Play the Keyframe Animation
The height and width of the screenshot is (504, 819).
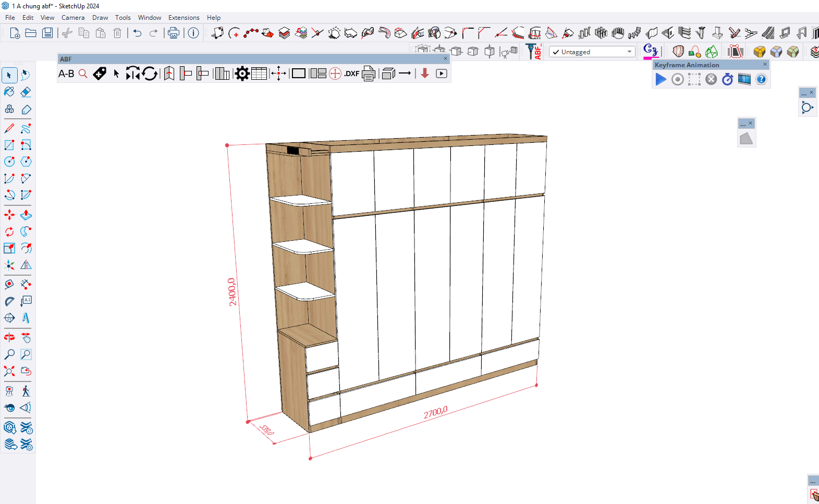point(661,79)
